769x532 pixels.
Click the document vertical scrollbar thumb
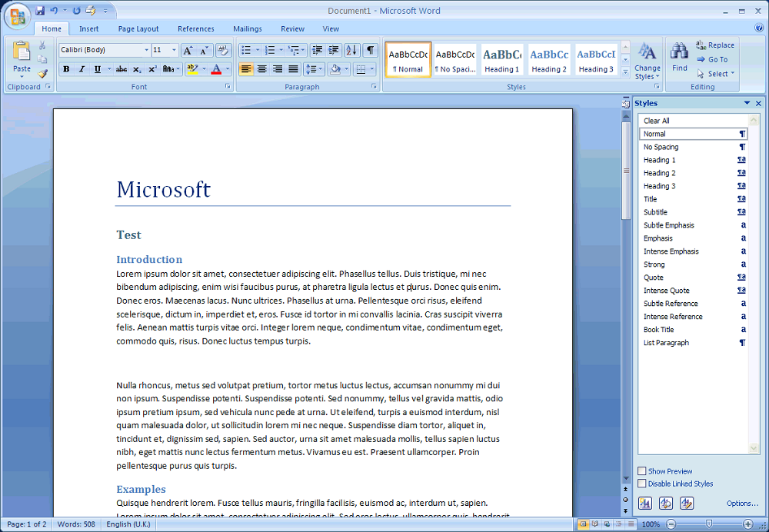pyautogui.click(x=626, y=170)
